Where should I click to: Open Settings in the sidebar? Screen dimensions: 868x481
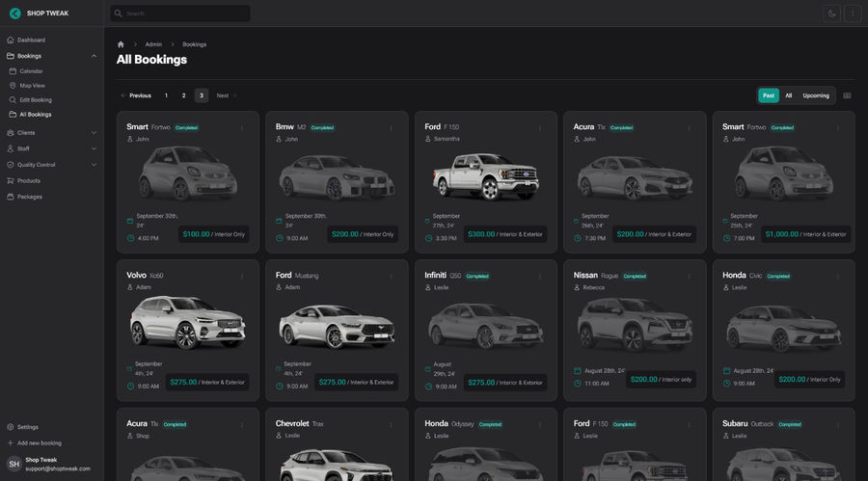pos(28,427)
